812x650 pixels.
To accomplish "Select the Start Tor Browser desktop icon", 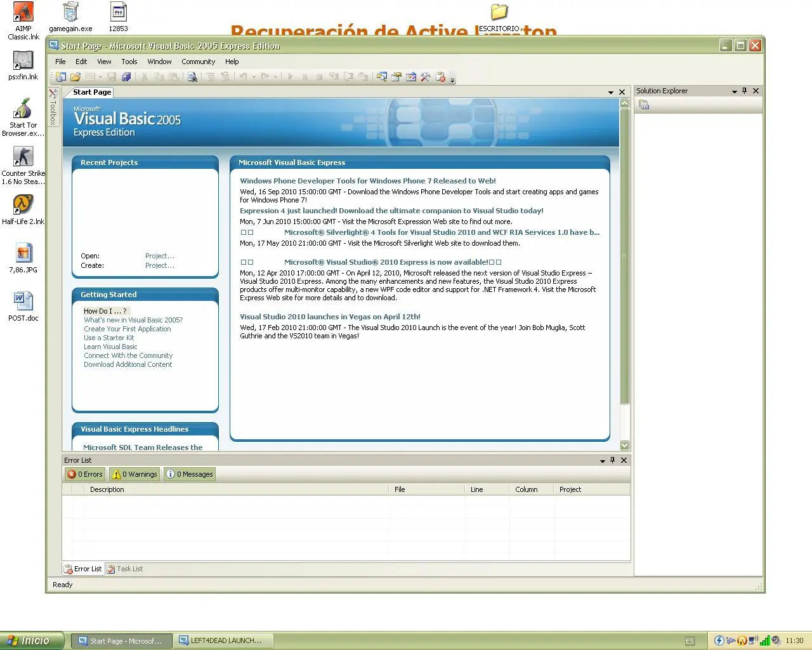I will [23, 117].
